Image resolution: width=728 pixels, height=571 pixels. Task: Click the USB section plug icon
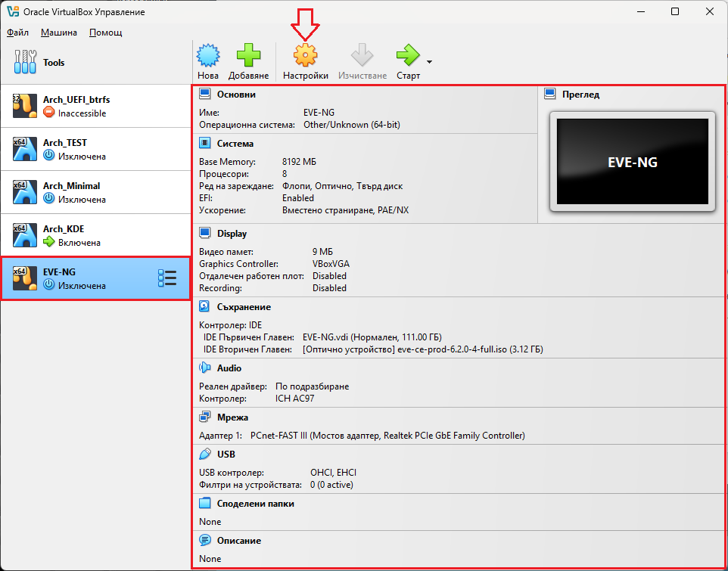tap(205, 454)
